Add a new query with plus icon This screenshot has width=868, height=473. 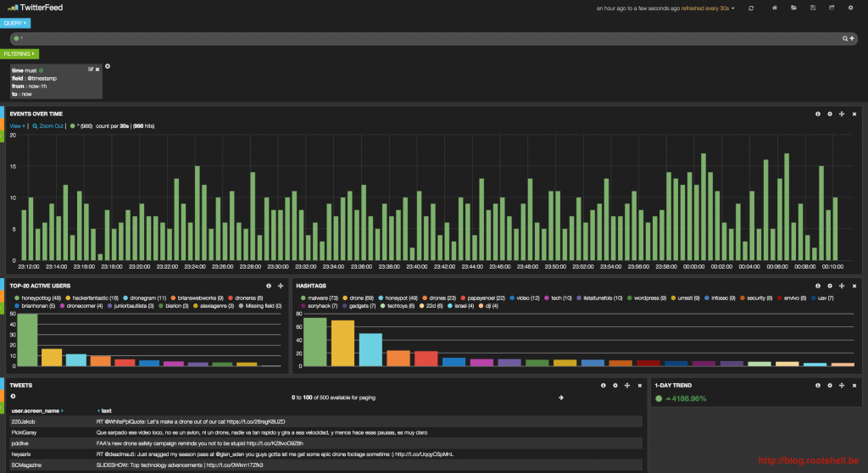(x=852, y=38)
